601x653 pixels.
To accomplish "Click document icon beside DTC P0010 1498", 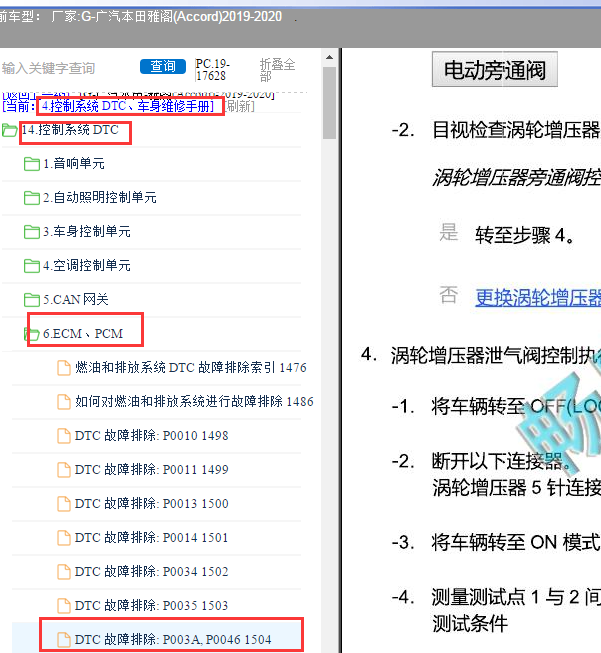I will click(x=64, y=436).
